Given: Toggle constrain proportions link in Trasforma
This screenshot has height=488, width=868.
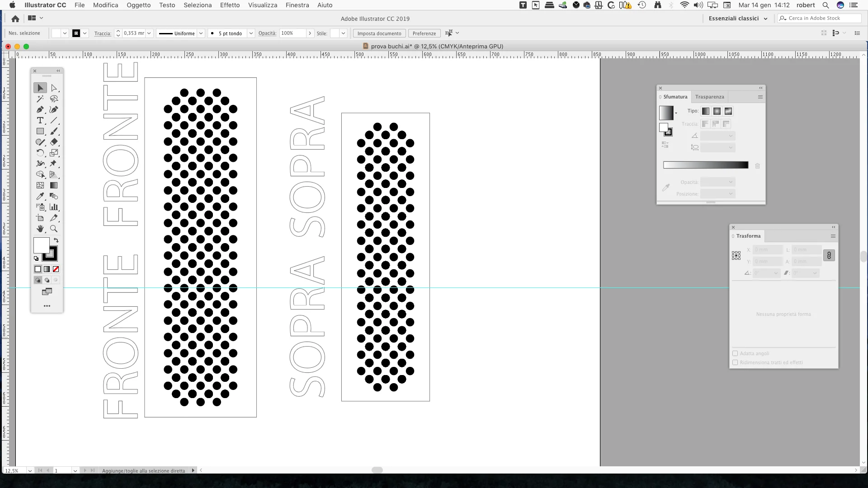Looking at the screenshot, I should (x=829, y=255).
